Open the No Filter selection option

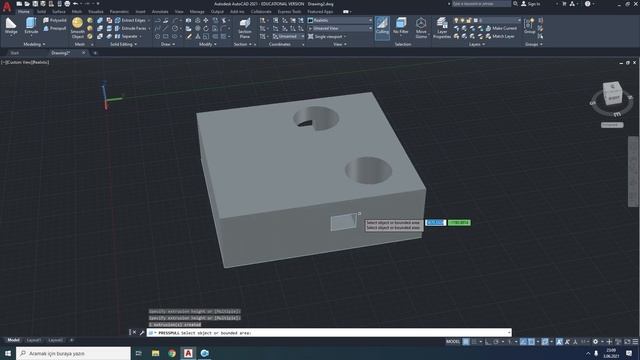pyautogui.click(x=401, y=27)
